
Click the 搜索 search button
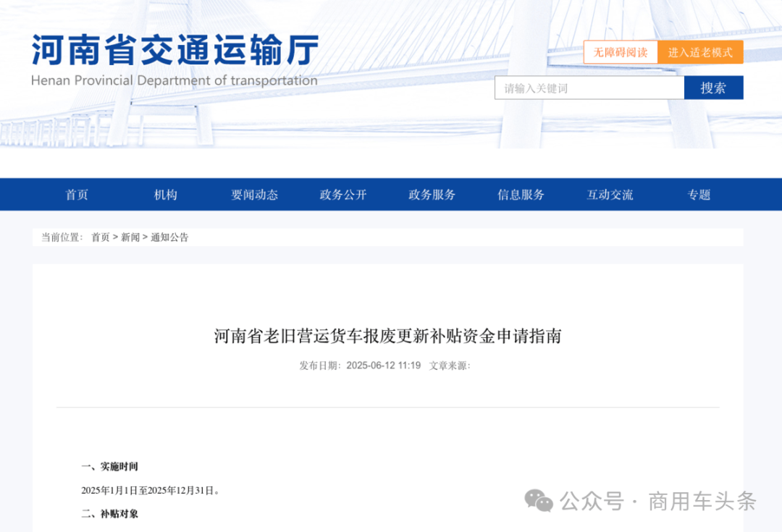[714, 88]
